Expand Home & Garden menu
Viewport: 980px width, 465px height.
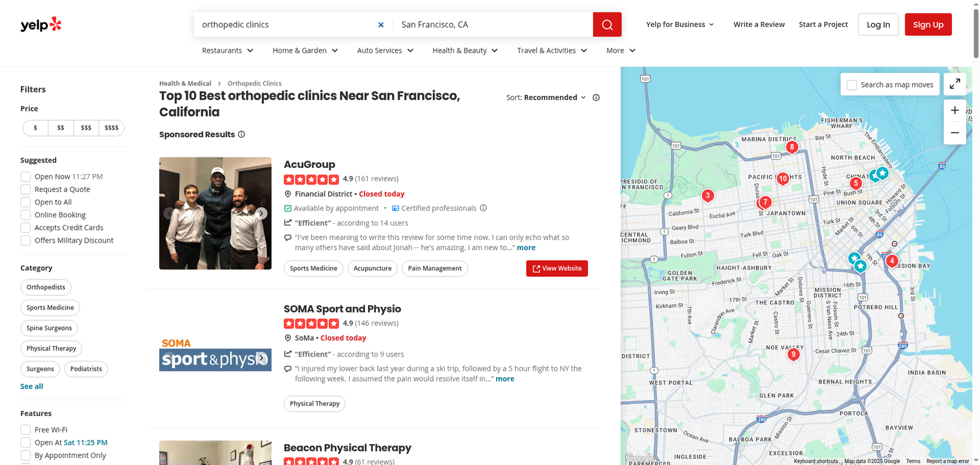point(305,50)
